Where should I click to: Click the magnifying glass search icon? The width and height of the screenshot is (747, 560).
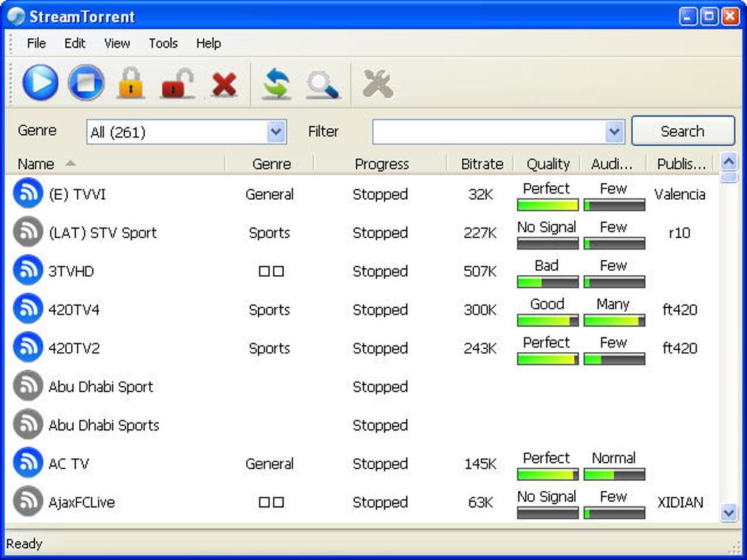pos(322,85)
